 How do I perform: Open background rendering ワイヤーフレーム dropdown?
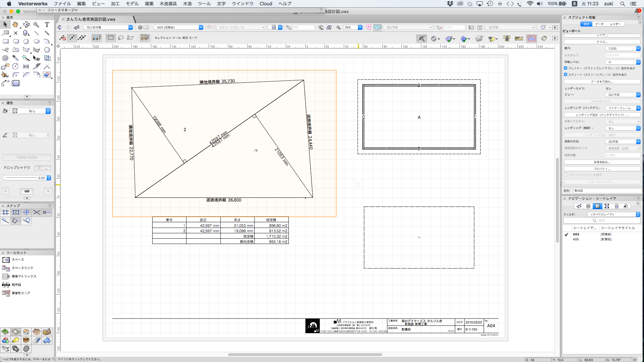(623, 108)
